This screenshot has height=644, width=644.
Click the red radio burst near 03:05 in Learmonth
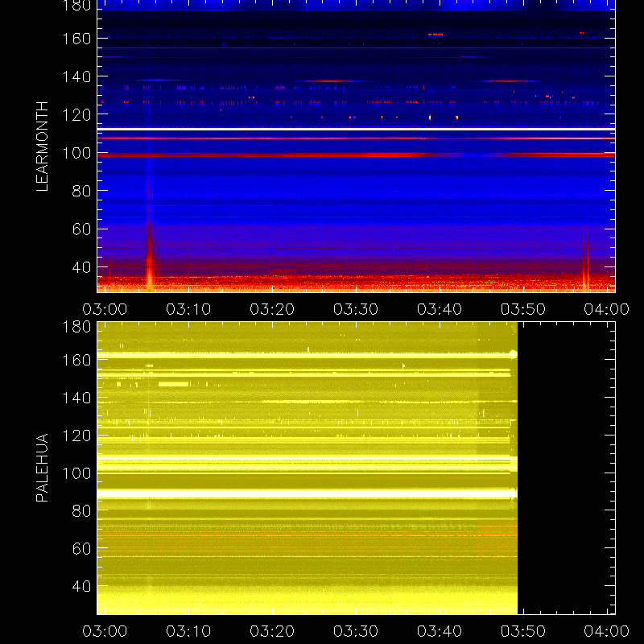[150, 257]
